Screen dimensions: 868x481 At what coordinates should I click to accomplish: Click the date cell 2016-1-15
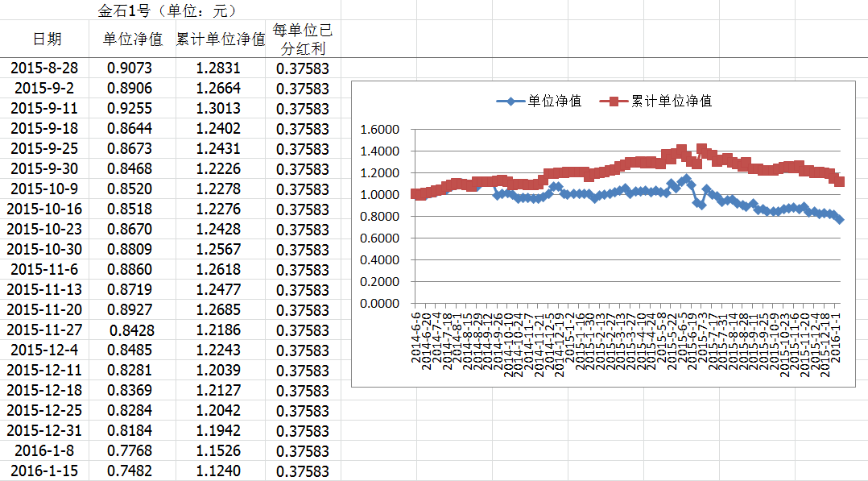(x=44, y=471)
